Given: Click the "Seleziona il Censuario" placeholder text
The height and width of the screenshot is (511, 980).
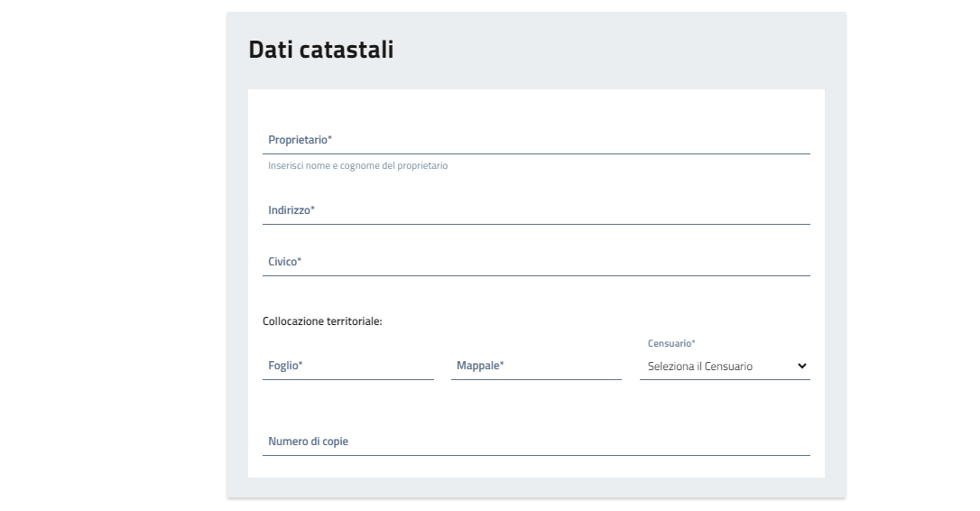Looking at the screenshot, I should coord(700,367).
